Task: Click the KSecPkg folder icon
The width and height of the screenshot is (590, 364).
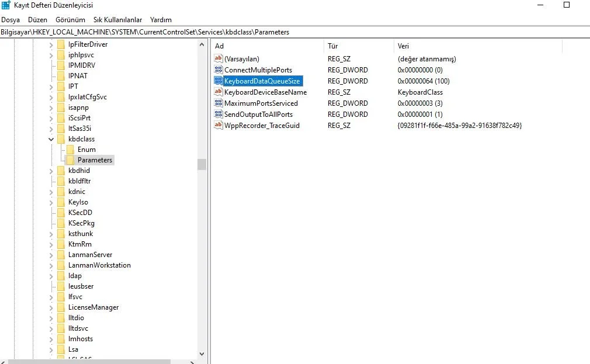Action: pyautogui.click(x=61, y=223)
